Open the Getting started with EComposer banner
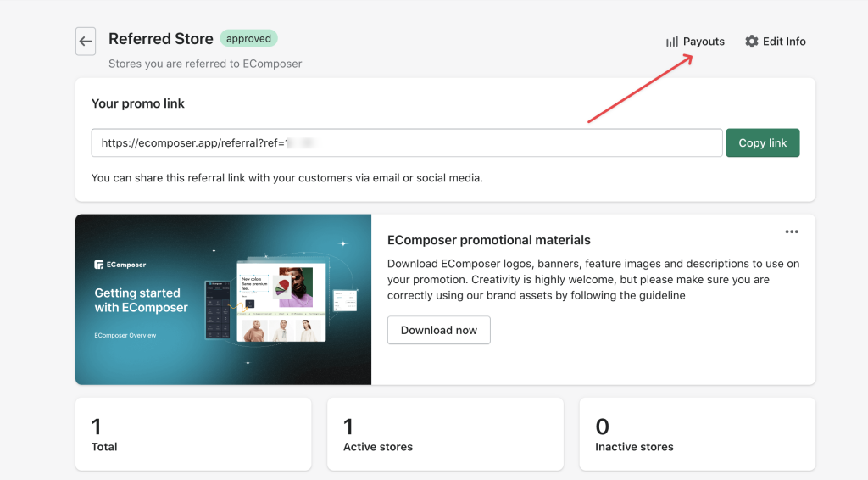This screenshot has width=868, height=480. (x=223, y=299)
